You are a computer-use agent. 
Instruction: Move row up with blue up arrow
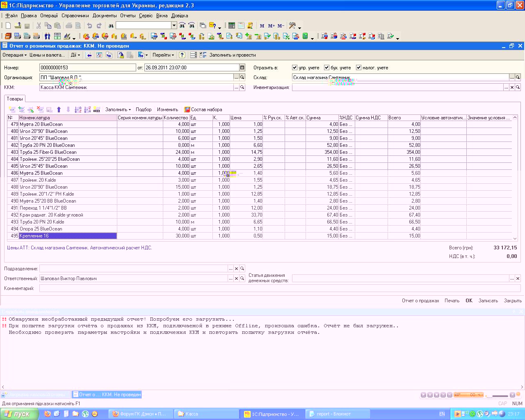click(x=59, y=110)
